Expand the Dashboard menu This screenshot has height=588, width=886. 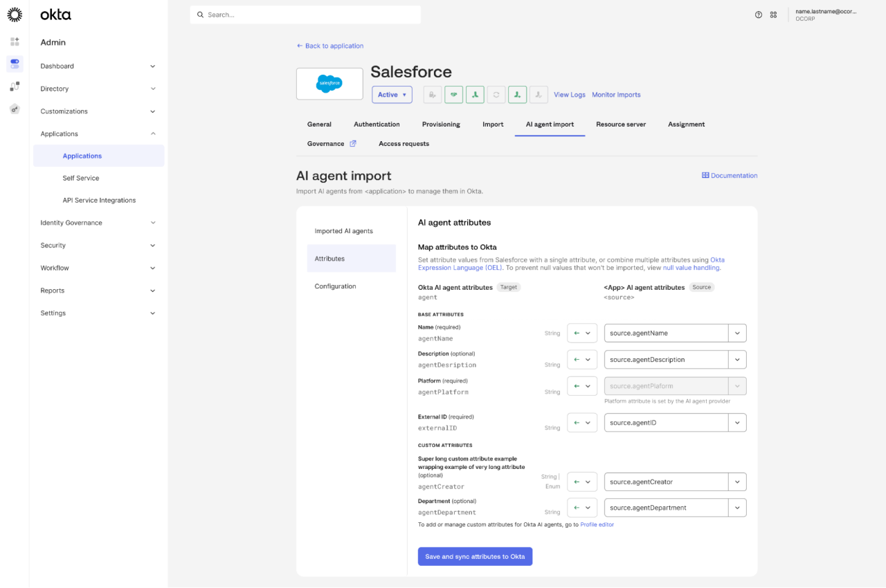click(98, 66)
